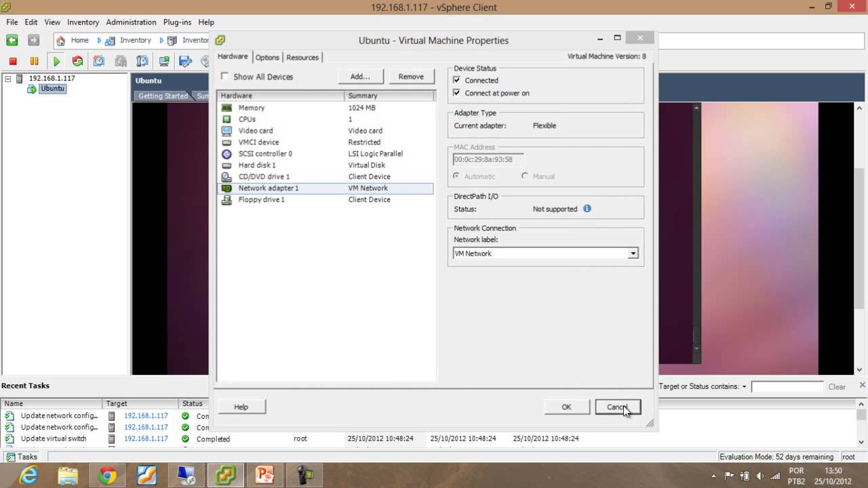Select the Floppy drive 1 icon
Screen dimensions: 868x488
(226, 200)
